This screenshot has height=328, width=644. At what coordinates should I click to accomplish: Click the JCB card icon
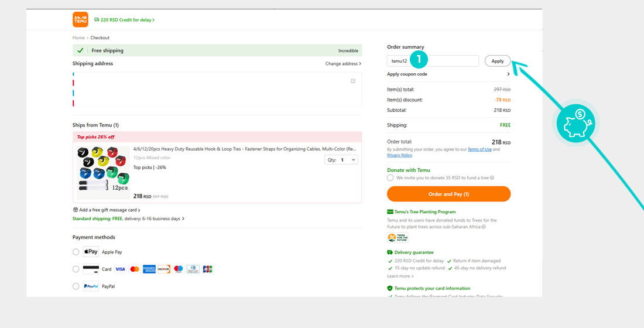pos(207,269)
